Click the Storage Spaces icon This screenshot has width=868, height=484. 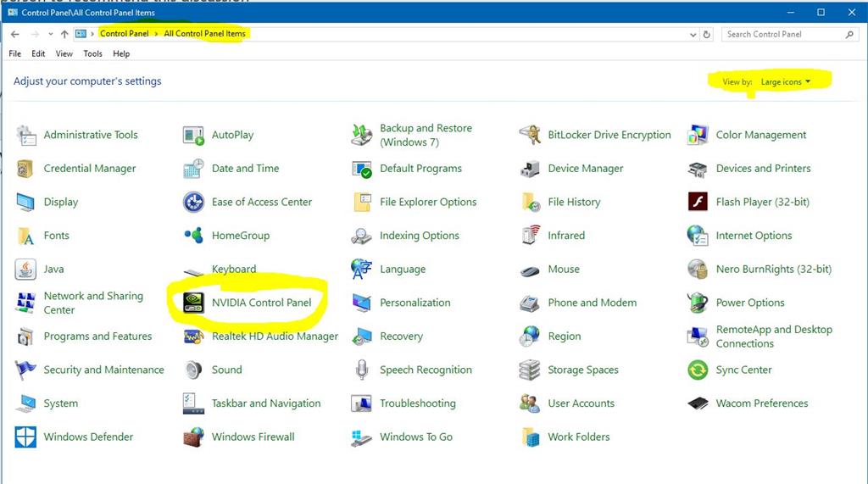tap(530, 370)
